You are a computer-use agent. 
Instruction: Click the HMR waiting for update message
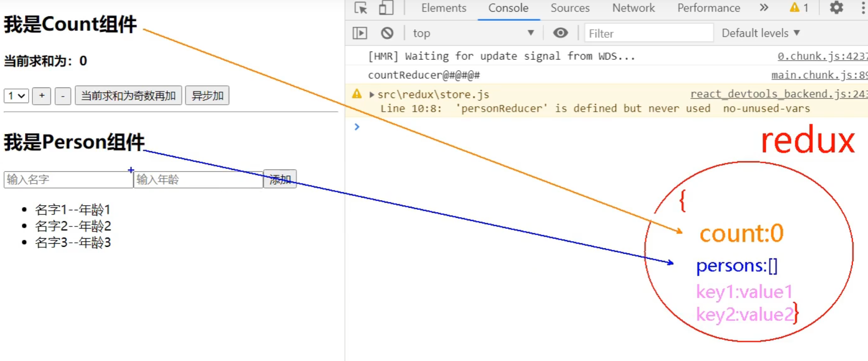point(502,56)
